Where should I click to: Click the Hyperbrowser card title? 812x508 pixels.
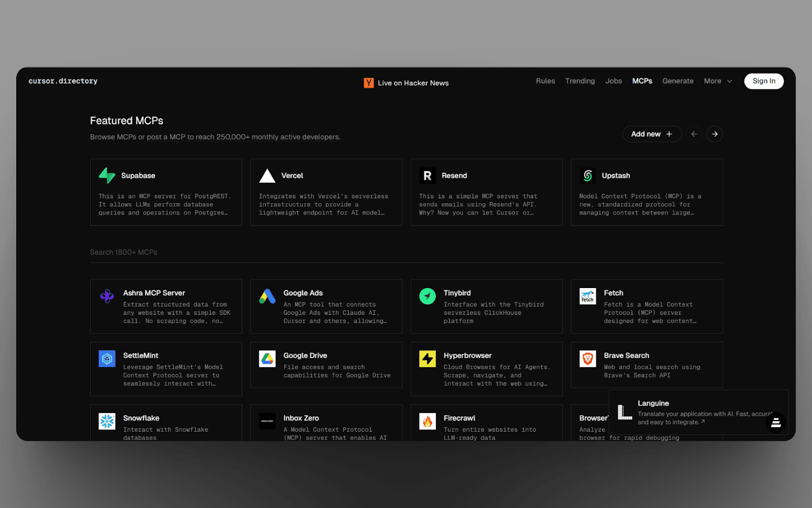point(467,356)
